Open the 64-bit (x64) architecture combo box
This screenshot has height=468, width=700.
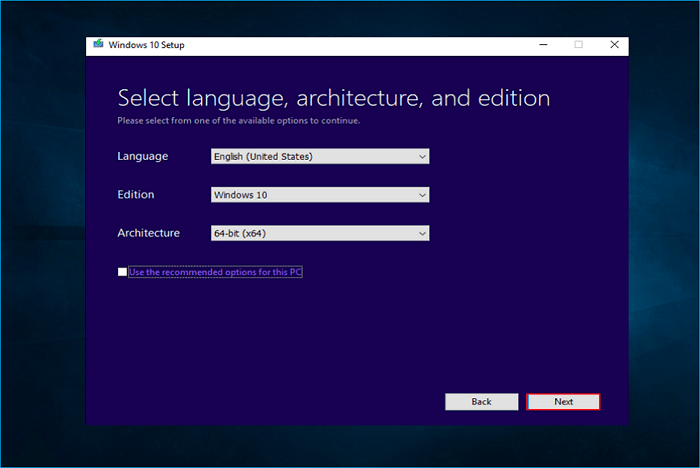pyautogui.click(x=312, y=233)
